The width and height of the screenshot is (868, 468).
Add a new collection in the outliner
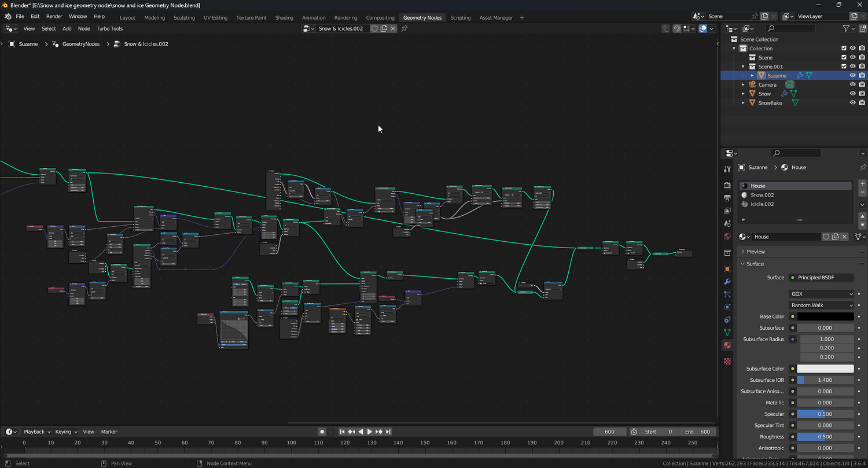pos(862,28)
